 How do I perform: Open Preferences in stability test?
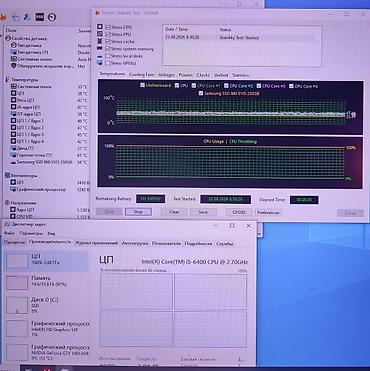point(268,213)
